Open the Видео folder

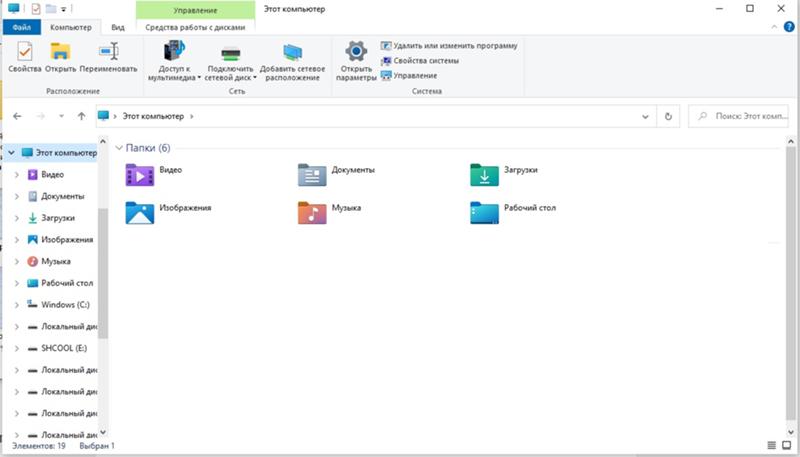139,175
